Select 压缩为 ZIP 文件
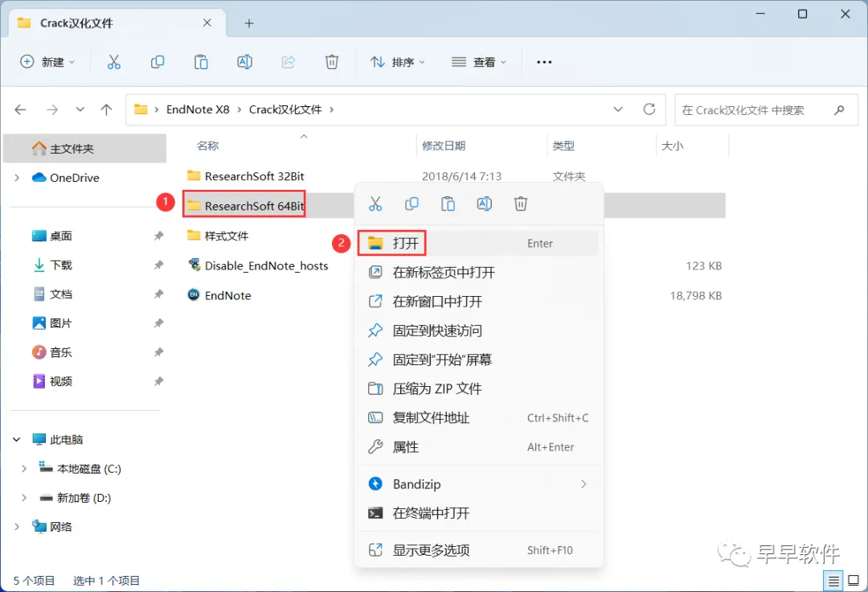868x592 pixels. point(478,388)
